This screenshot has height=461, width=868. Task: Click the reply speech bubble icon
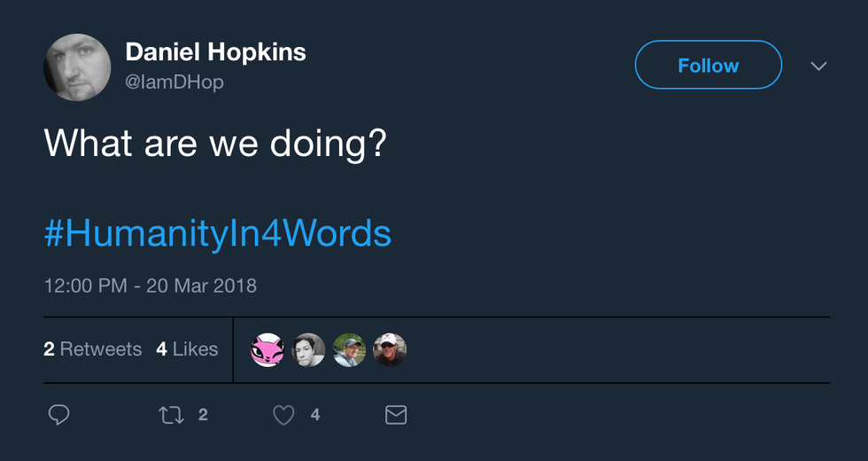(59, 415)
